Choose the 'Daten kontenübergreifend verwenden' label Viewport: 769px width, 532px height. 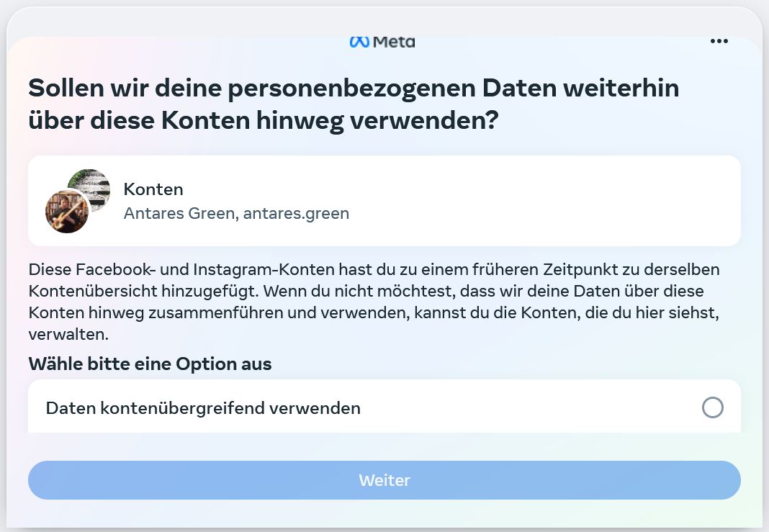coord(203,408)
